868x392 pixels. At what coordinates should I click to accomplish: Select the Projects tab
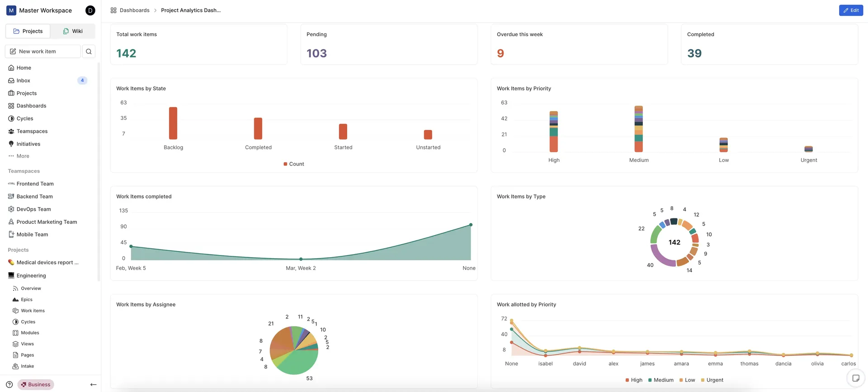point(28,31)
